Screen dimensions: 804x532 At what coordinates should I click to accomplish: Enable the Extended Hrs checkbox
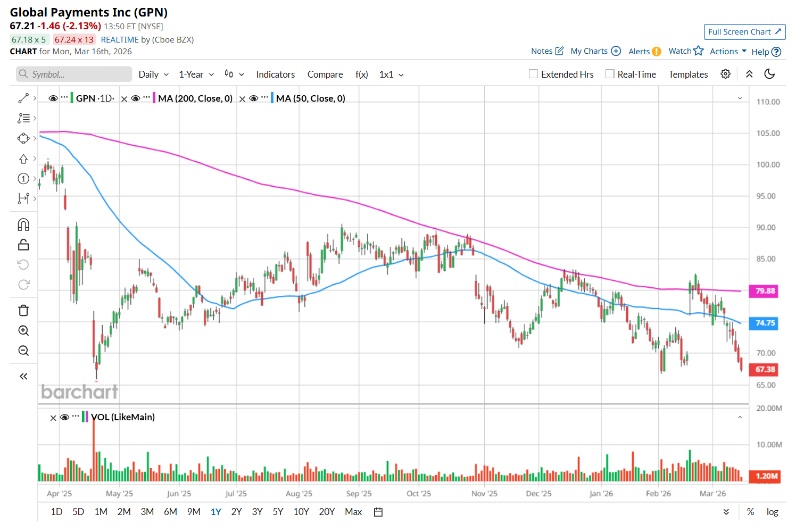(x=533, y=74)
